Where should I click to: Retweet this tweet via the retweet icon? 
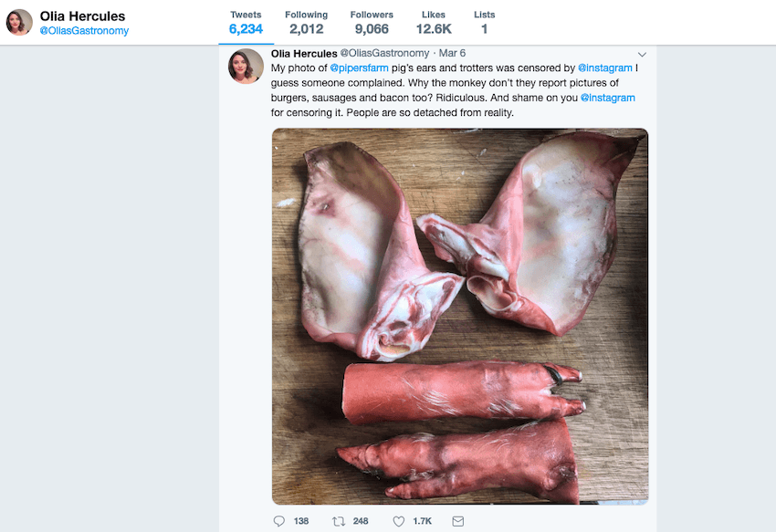[339, 521]
